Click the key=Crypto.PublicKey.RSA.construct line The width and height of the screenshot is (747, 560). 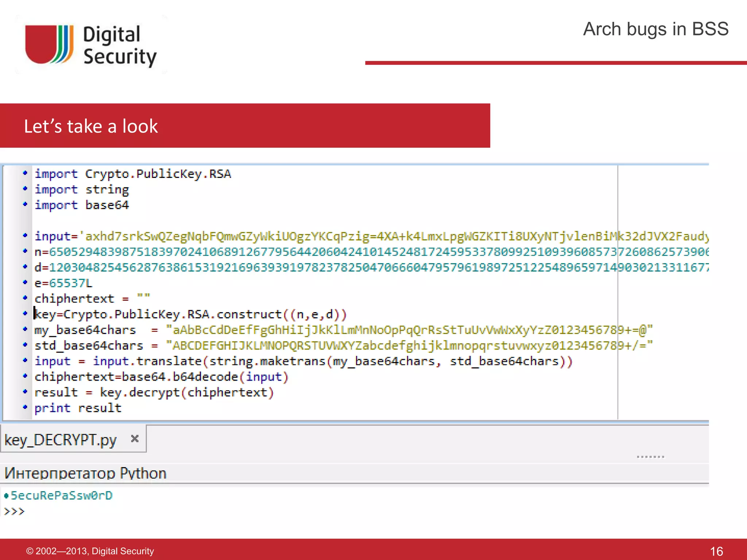click(x=190, y=314)
